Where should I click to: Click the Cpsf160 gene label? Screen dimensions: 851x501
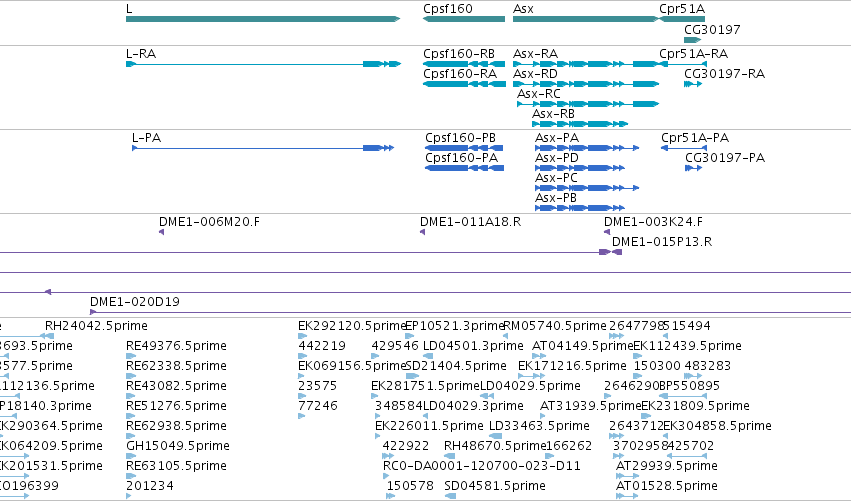[x=448, y=9]
